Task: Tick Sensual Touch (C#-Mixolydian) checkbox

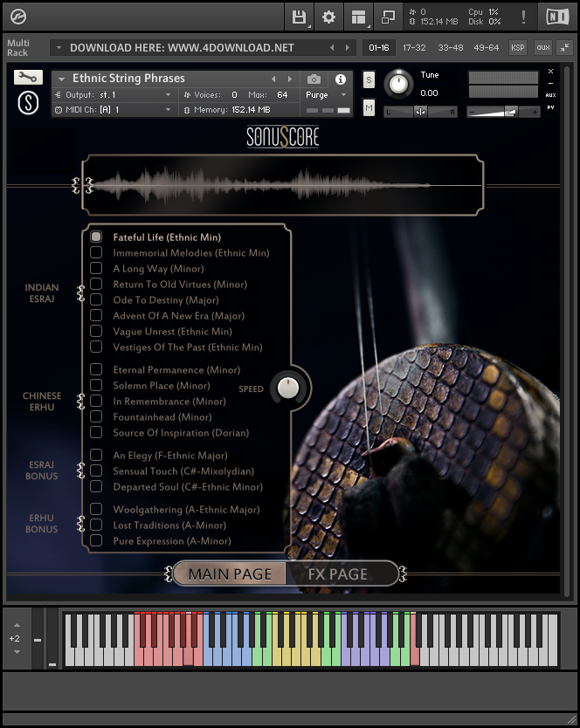Action: (x=96, y=470)
